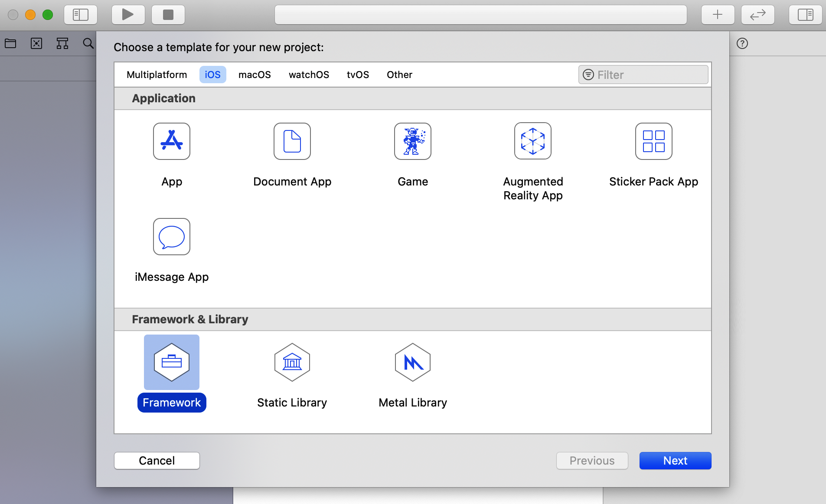This screenshot has width=826, height=504.
Task: Select the iMessage App template
Action: coord(172,237)
